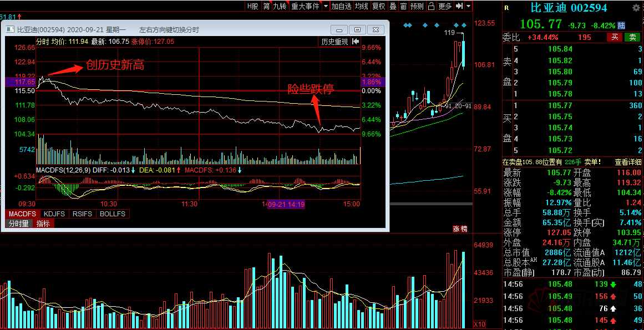
Task: Toggle the 预测 forecast option
Action: tap(417, 6)
